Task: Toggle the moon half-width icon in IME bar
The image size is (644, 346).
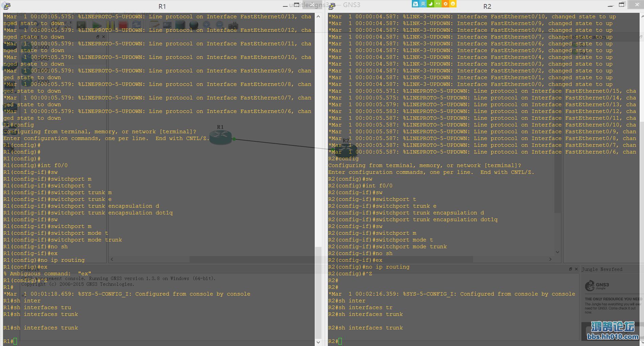Action: [430, 4]
